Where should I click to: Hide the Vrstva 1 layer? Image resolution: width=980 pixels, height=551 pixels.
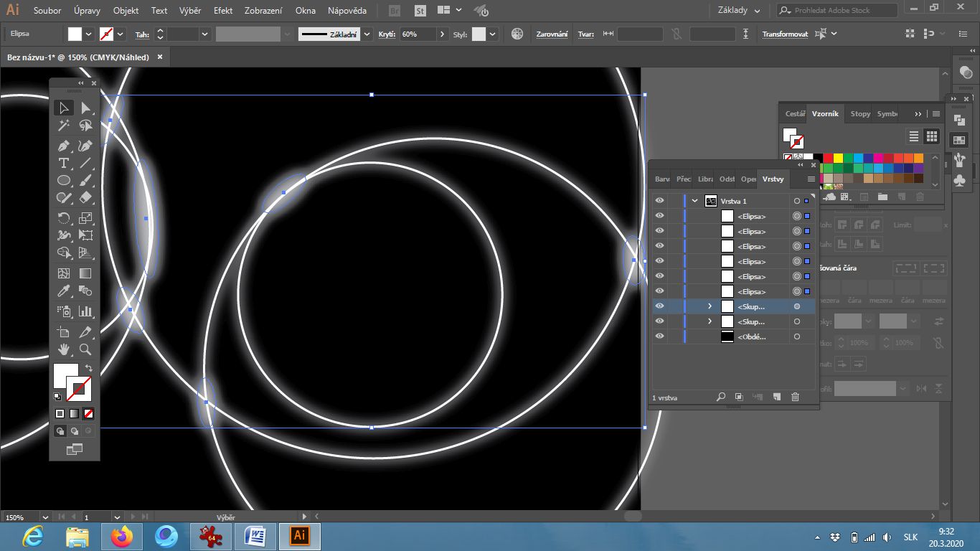(659, 201)
